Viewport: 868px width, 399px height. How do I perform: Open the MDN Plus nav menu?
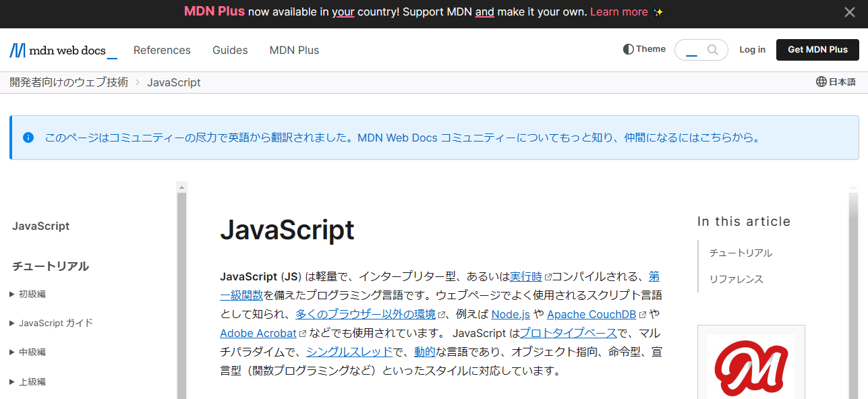[294, 51]
